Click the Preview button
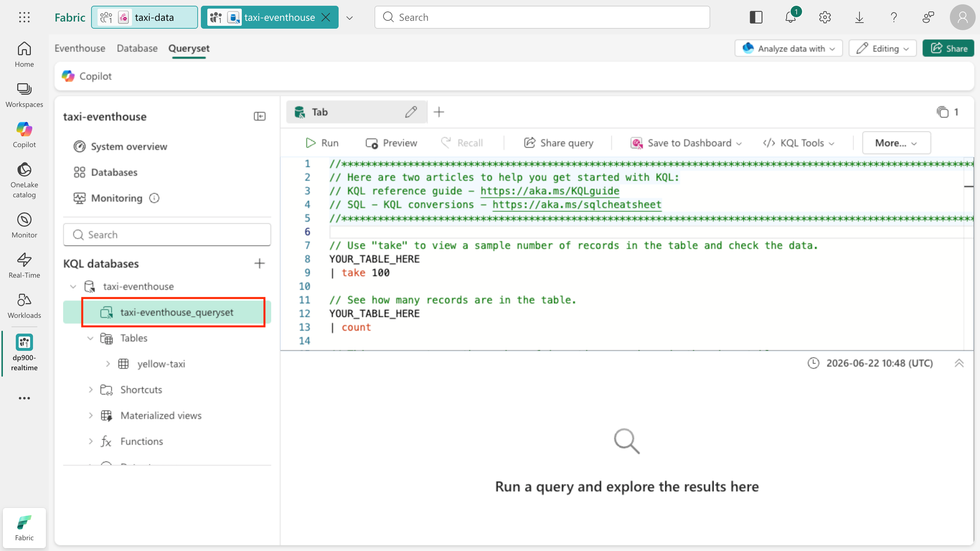Screen dimensions: 980x551 coord(391,143)
